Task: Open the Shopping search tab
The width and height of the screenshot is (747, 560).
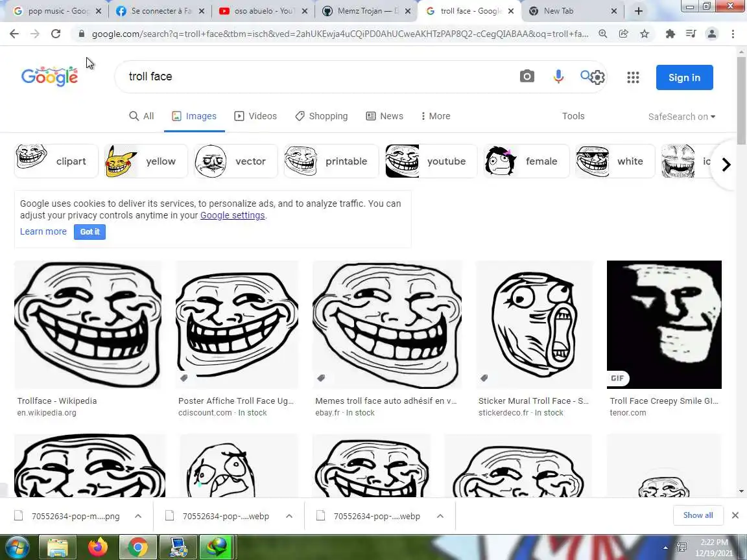Action: click(322, 116)
